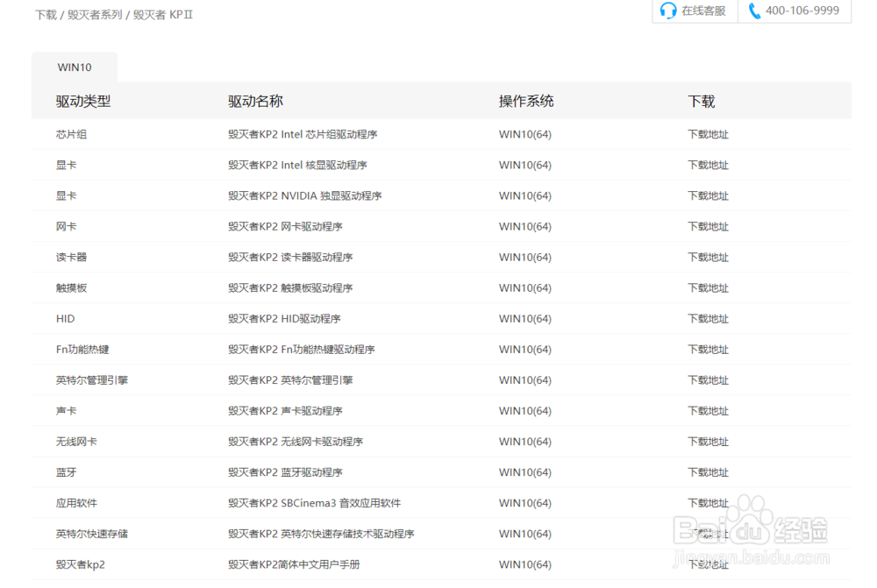Download the SBCinema3 音效应用软件 package
Screen dimensions: 877x588
coord(708,502)
